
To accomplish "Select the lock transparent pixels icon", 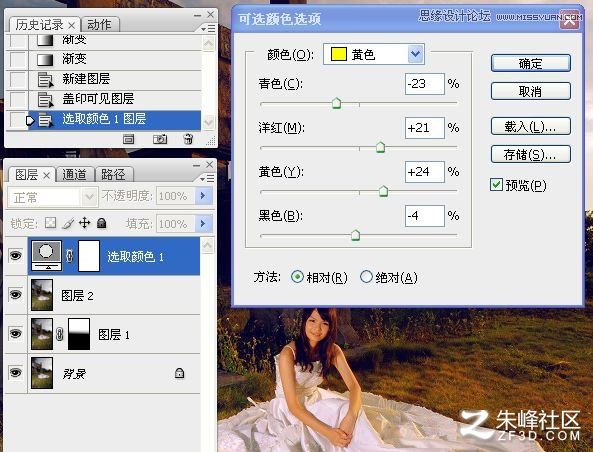I will (50, 223).
